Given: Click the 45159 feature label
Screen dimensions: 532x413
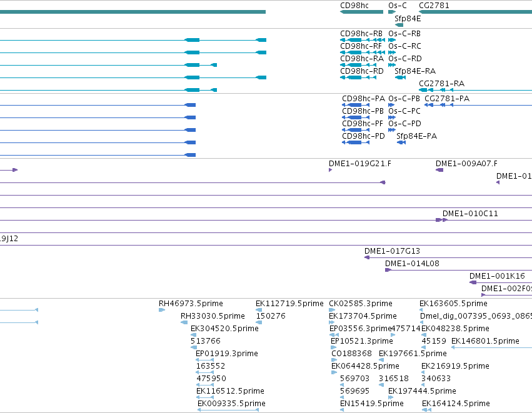Looking at the screenshot, I should (x=434, y=341).
